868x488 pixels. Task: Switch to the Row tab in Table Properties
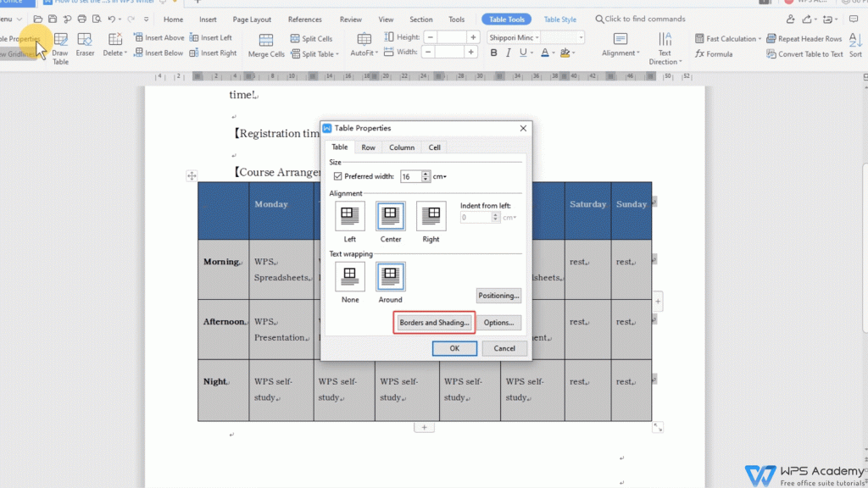coord(368,147)
